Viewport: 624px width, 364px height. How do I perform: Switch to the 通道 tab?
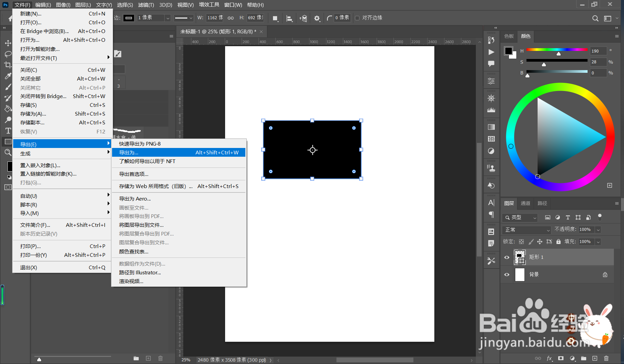pos(525,204)
